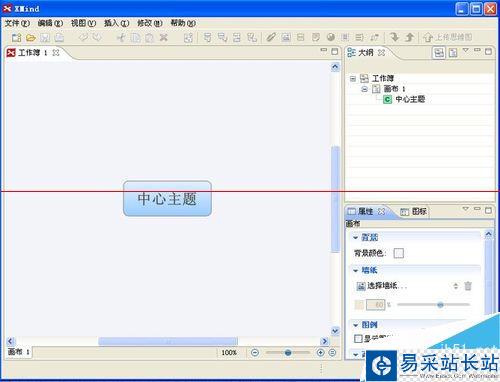Click the wallpaper opacity percent field
This screenshot has height=382, width=500.
point(375,304)
